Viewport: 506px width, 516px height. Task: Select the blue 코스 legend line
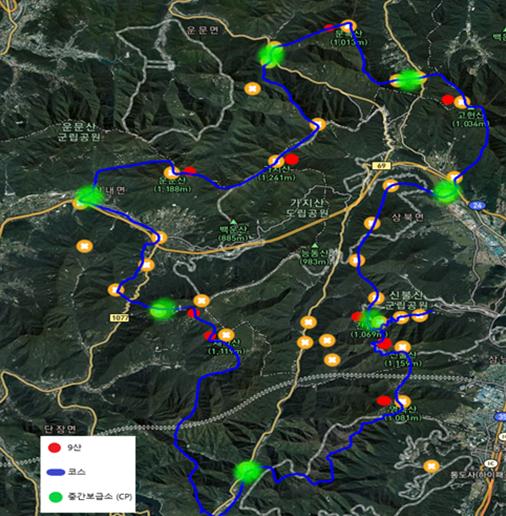point(56,472)
